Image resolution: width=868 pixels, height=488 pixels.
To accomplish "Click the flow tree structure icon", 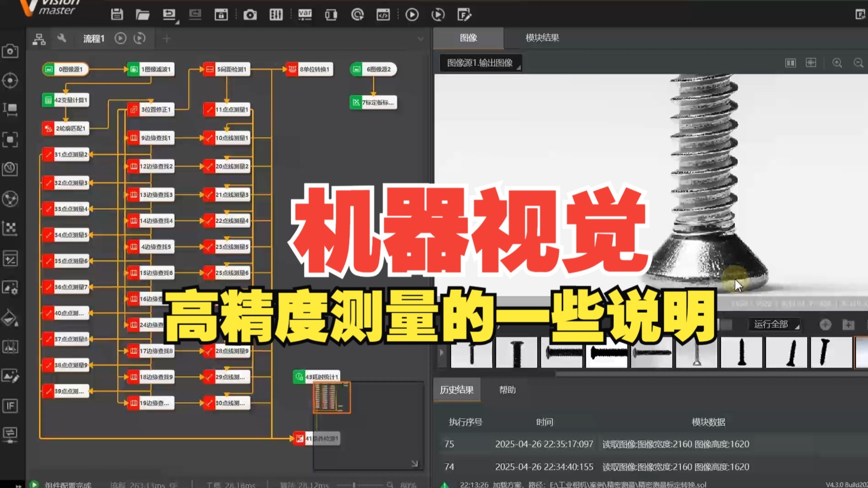I will coord(39,39).
